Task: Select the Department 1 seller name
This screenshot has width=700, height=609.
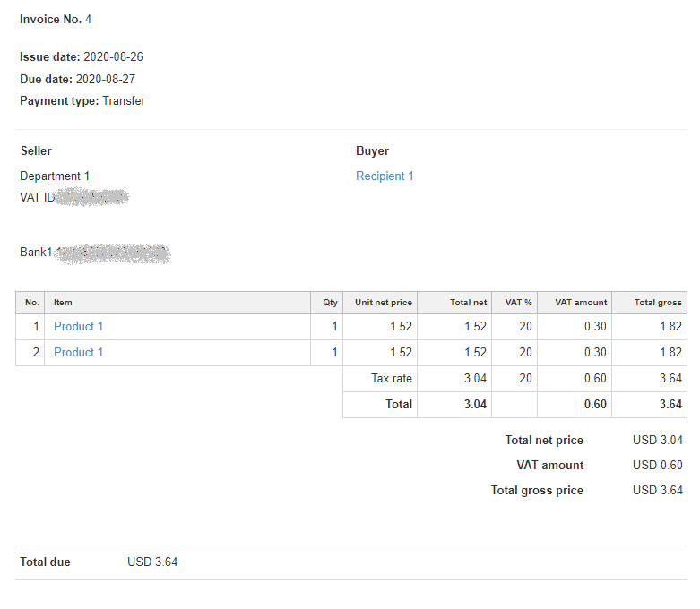Action: click(55, 176)
